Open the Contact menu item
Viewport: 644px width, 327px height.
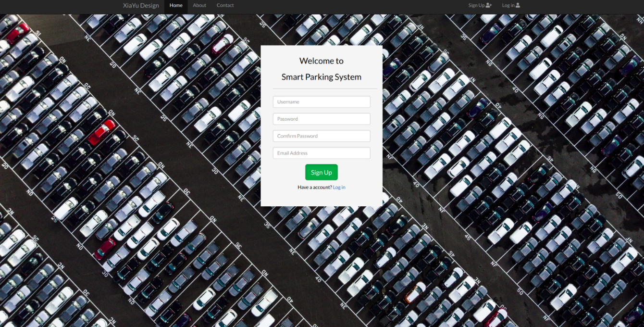click(x=225, y=5)
